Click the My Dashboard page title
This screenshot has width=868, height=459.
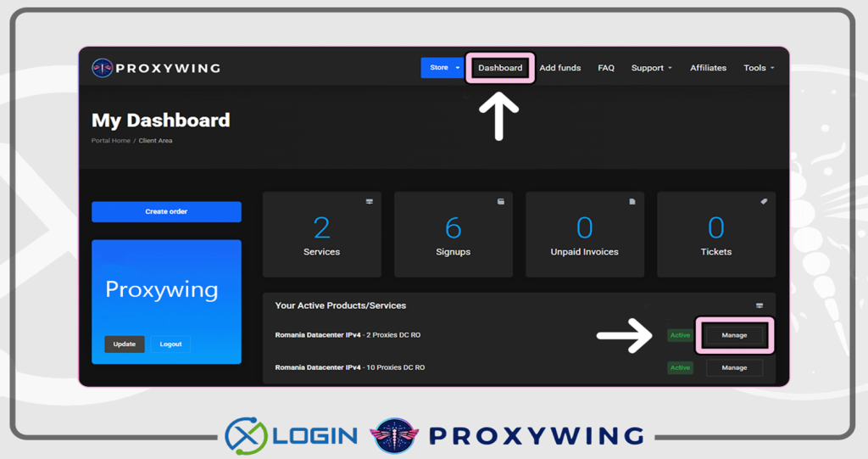pyautogui.click(x=160, y=120)
